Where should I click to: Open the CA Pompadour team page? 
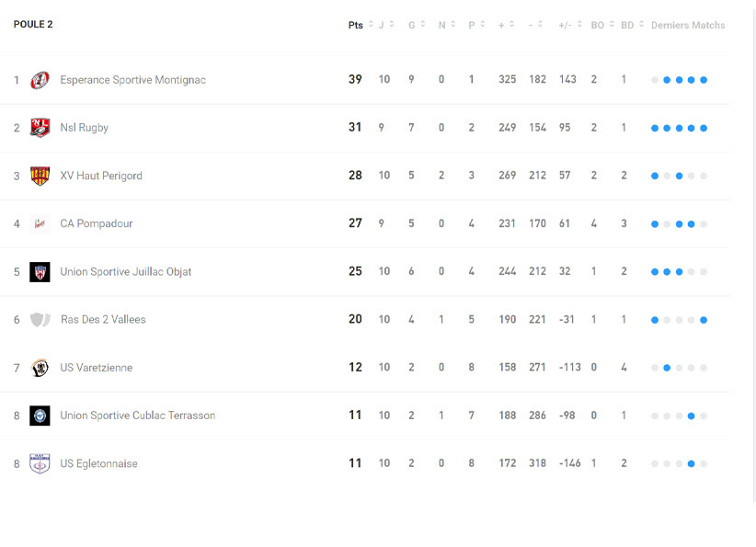click(x=96, y=223)
